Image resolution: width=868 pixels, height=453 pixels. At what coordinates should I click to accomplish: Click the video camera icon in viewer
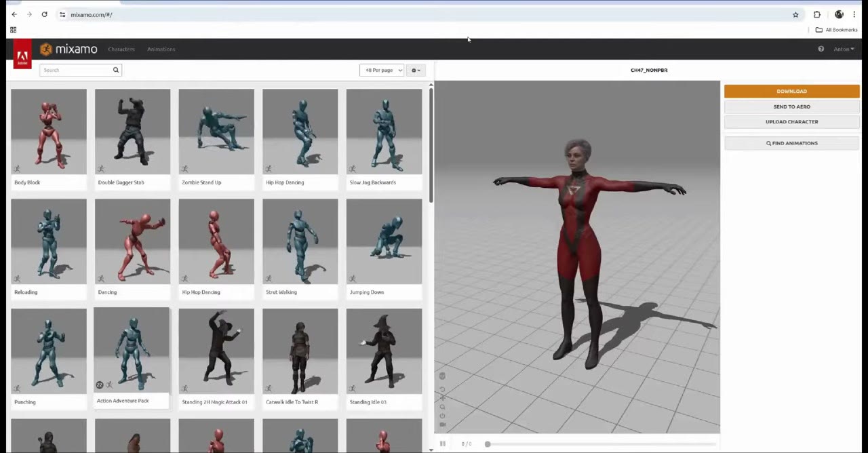click(442, 425)
